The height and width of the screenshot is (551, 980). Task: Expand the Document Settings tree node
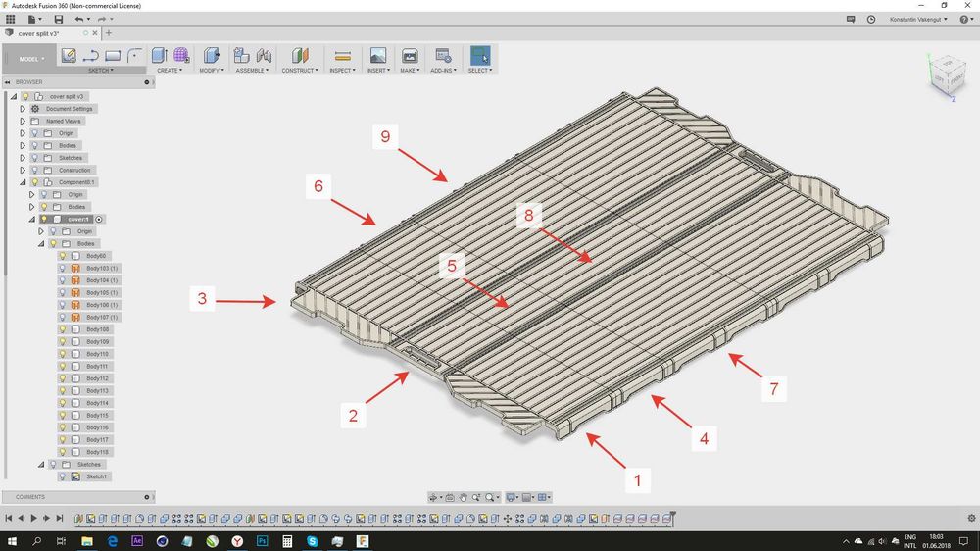(23, 109)
